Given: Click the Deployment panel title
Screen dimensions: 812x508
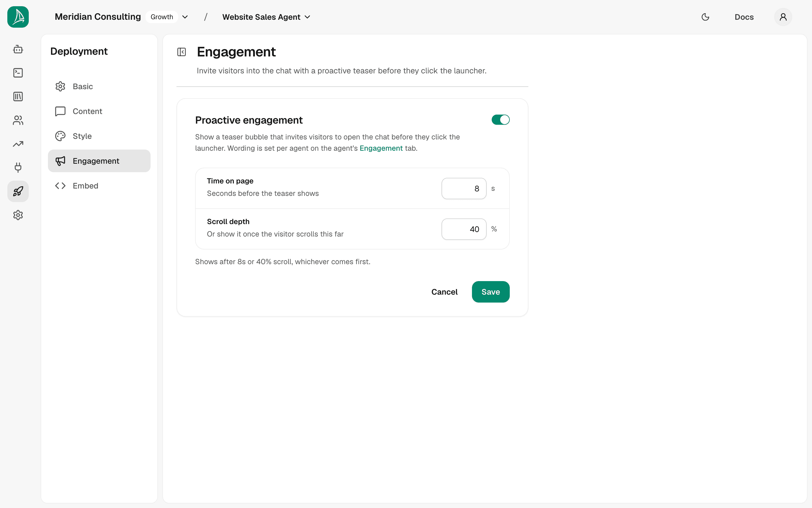Looking at the screenshot, I should [x=79, y=51].
